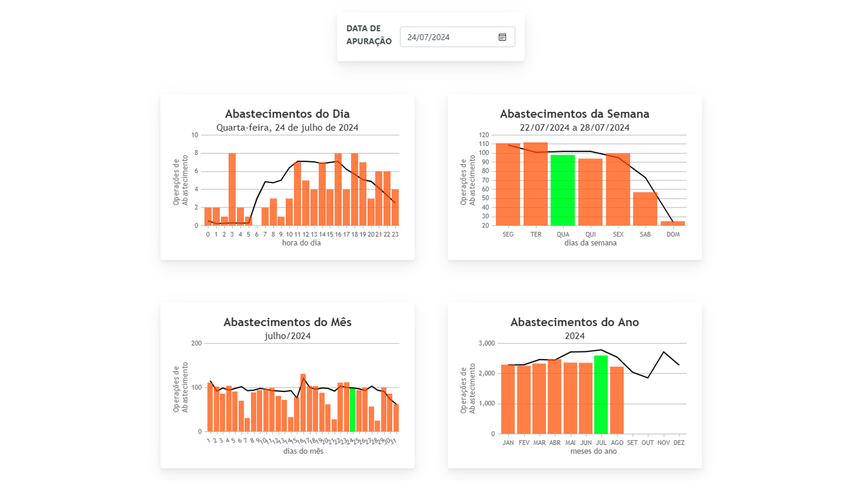Open the calendar picker icon
Image resolution: width=868 pixels, height=488 pixels.
[x=502, y=37]
